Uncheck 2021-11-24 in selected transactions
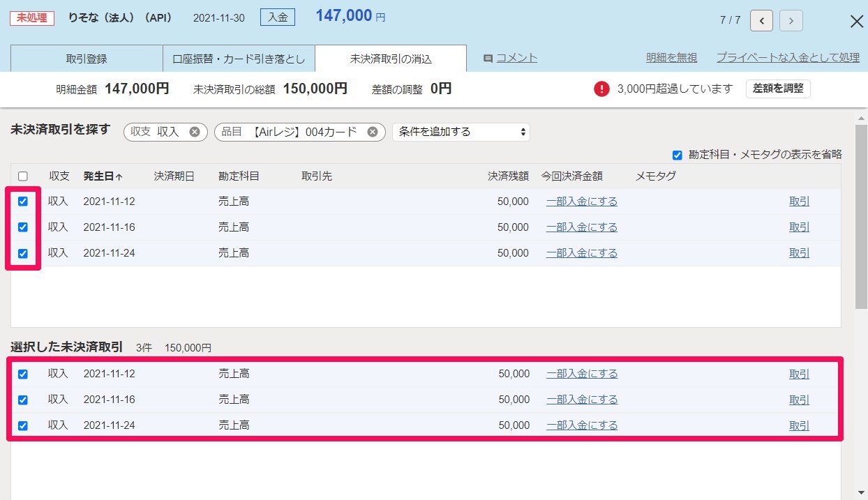Image resolution: width=868 pixels, height=500 pixels. point(23,426)
